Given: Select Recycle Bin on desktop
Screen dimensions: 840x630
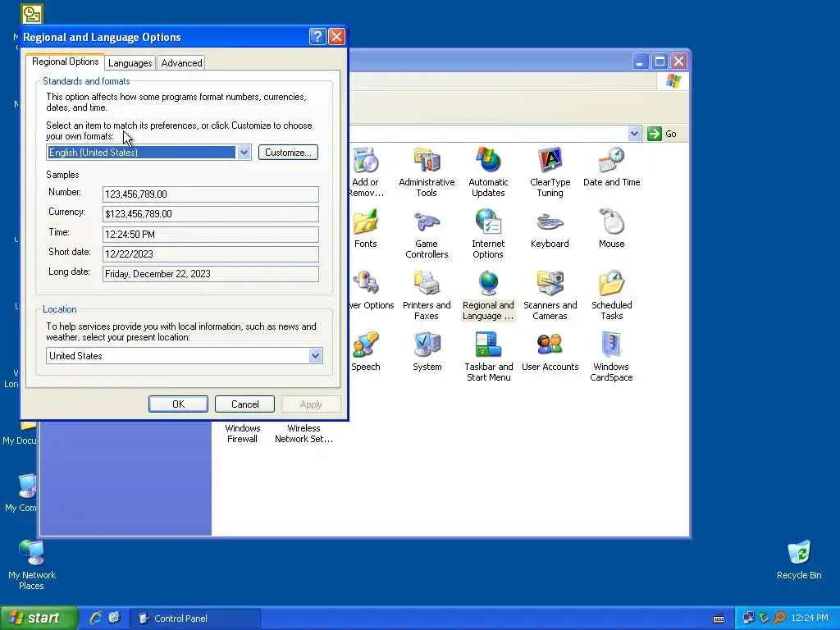Looking at the screenshot, I should click(799, 553).
